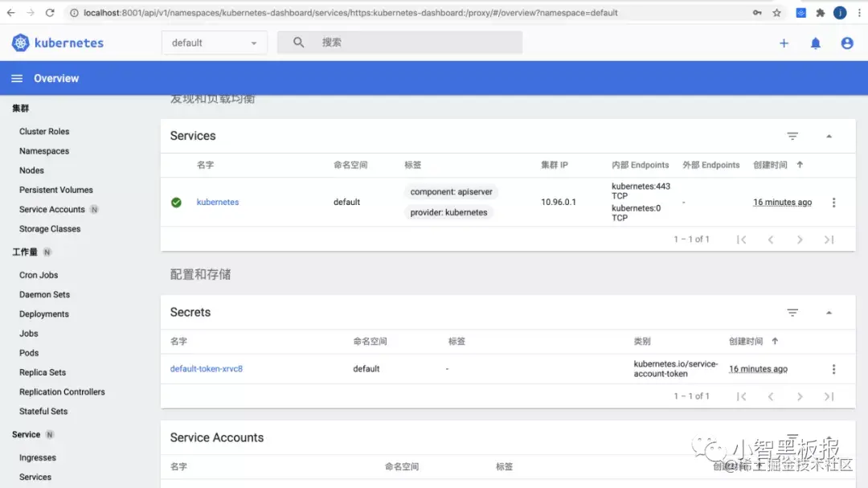Open actions menu for default-token-xrvc8
The height and width of the screenshot is (488, 868).
(x=833, y=369)
